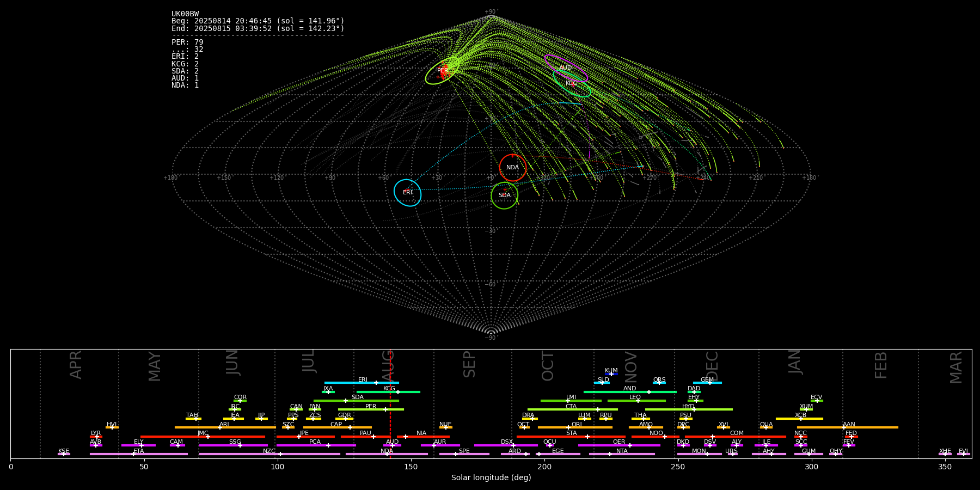Click the URS shower bar in the timeline
Image resolution: width=980 pixels, height=490 pixels.
click(x=733, y=454)
